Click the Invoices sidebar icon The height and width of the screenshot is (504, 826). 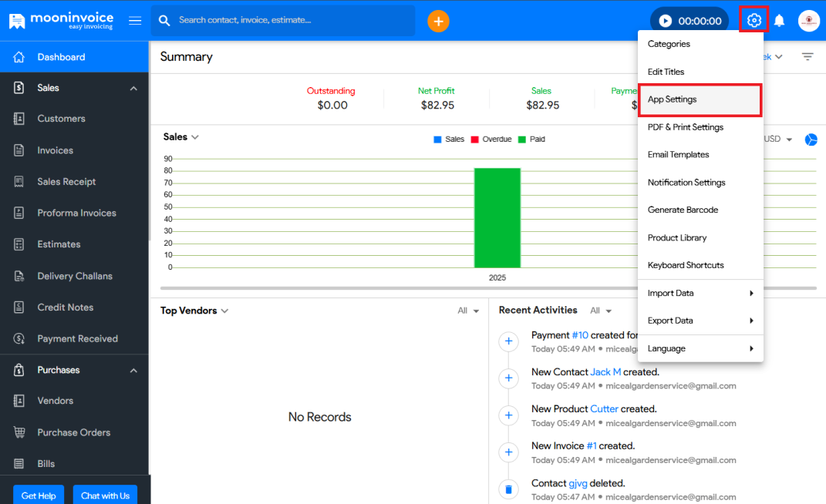pyautogui.click(x=19, y=150)
